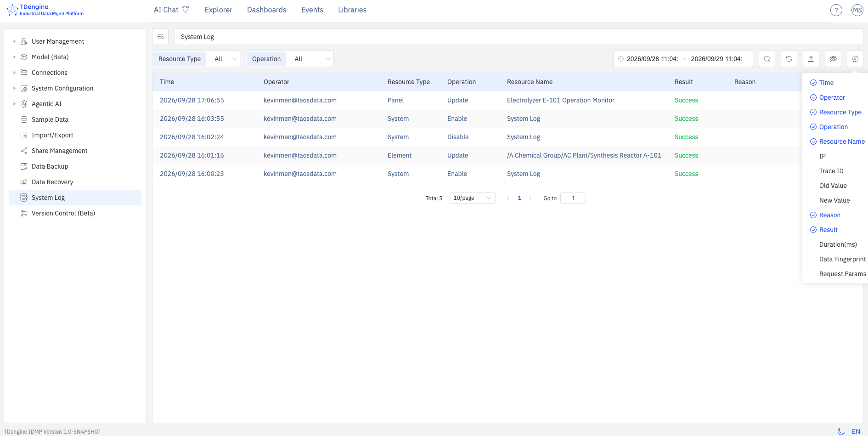Click the Share Management share icon
The image size is (868, 436).
[24, 151]
